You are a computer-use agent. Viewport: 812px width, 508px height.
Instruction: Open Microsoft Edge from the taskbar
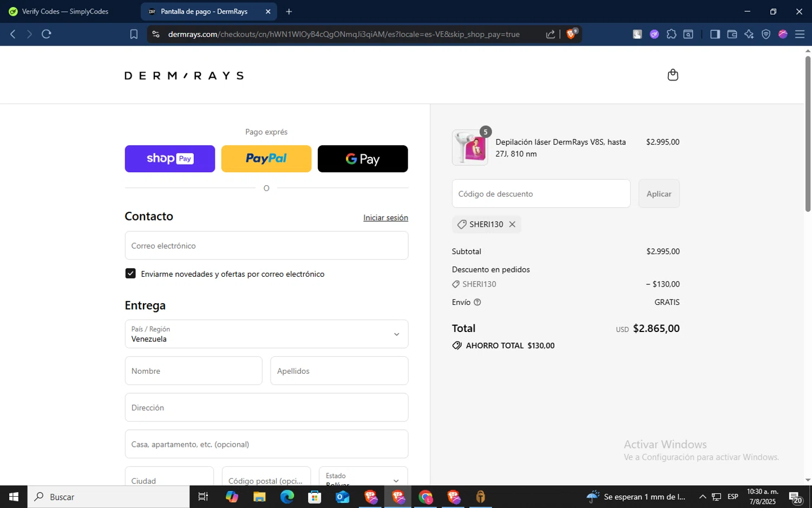pyautogui.click(x=287, y=497)
